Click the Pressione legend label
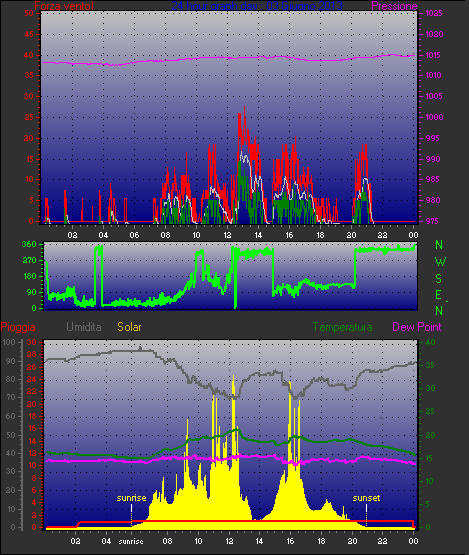The height and width of the screenshot is (555, 469). 394,6
